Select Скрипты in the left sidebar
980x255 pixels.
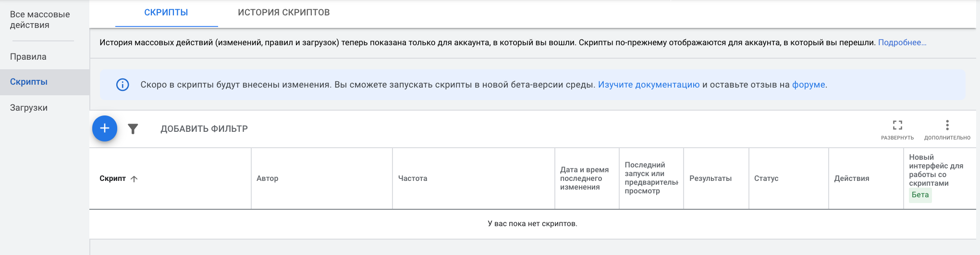pos(29,82)
